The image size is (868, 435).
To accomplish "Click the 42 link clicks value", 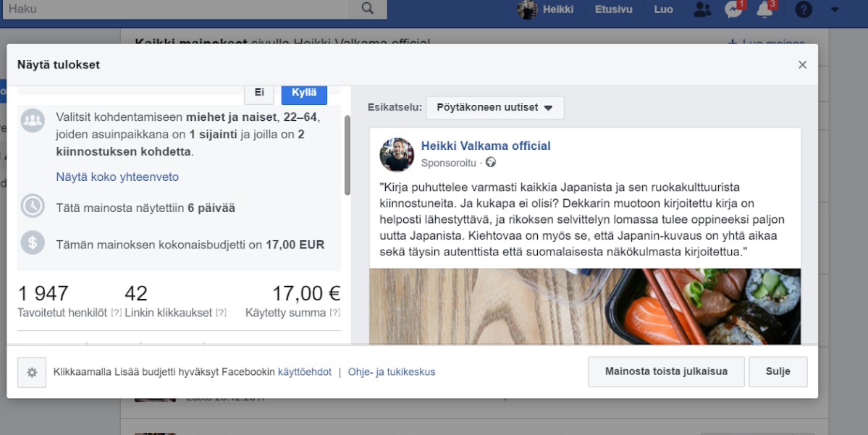I will click(x=136, y=293).
